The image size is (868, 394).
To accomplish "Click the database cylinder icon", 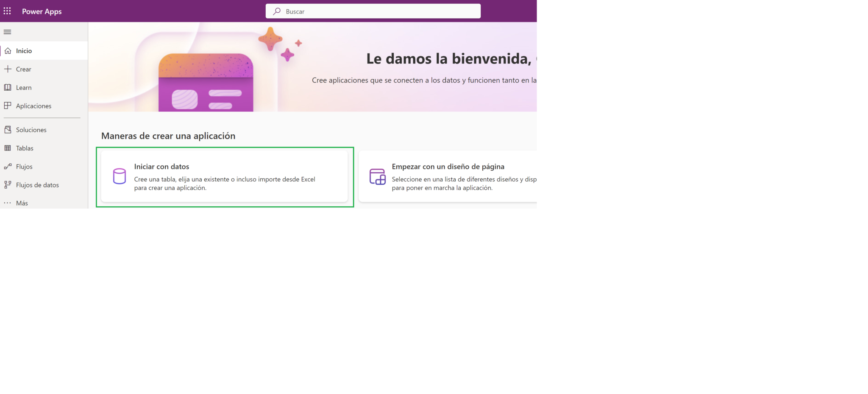I will [120, 176].
